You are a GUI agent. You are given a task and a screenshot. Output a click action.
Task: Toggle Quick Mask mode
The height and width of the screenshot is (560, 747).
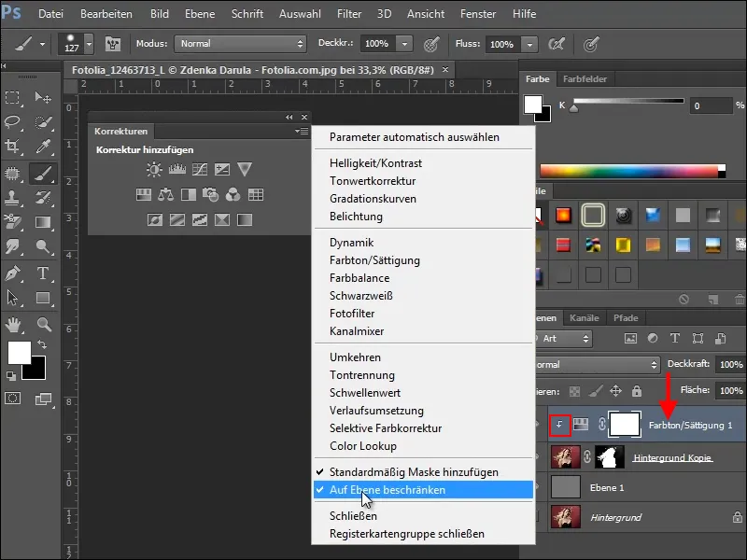12,399
